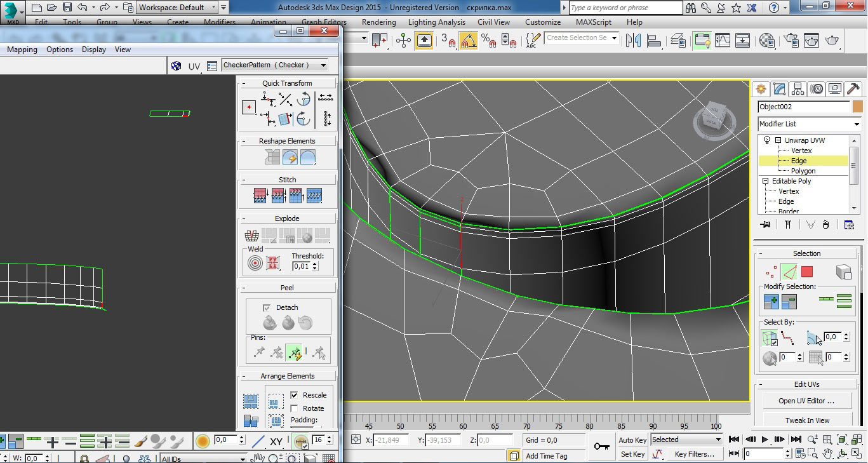Toggle the Unwrap UVW modifier lightbulb

tap(767, 140)
